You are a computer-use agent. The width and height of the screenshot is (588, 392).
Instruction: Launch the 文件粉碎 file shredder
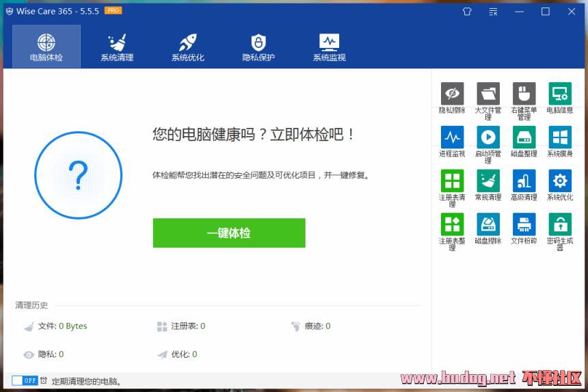524,225
